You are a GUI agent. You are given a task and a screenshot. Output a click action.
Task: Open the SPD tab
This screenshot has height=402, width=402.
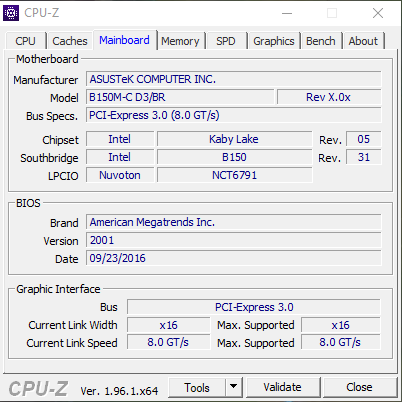coord(226,41)
